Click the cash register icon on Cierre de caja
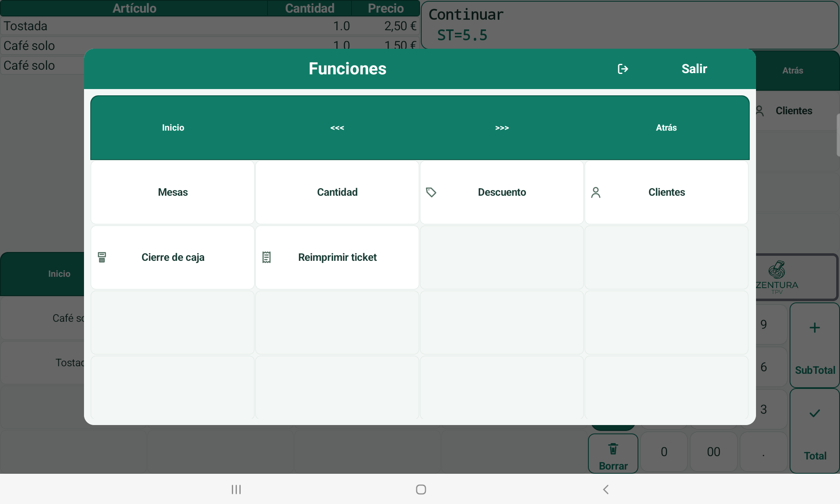Image resolution: width=840 pixels, height=504 pixels. click(102, 257)
